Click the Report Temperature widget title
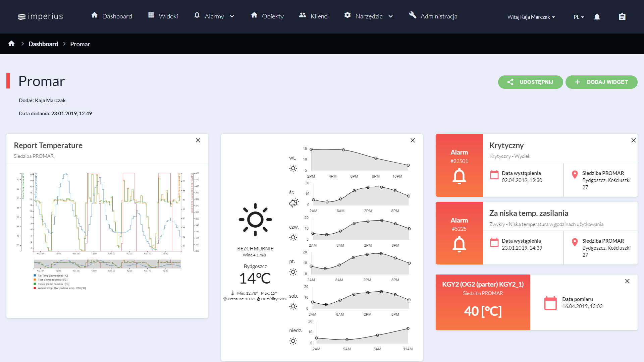644x362 pixels. click(48, 145)
